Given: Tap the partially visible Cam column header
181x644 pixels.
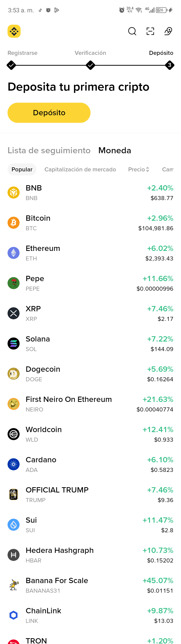Looking at the screenshot, I should pyautogui.click(x=168, y=169).
